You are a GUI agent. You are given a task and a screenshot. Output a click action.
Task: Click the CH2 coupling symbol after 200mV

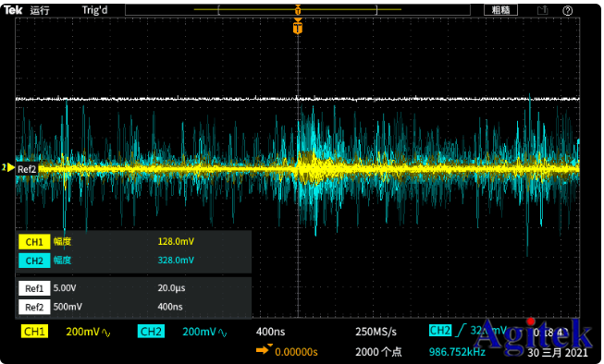[223, 333]
